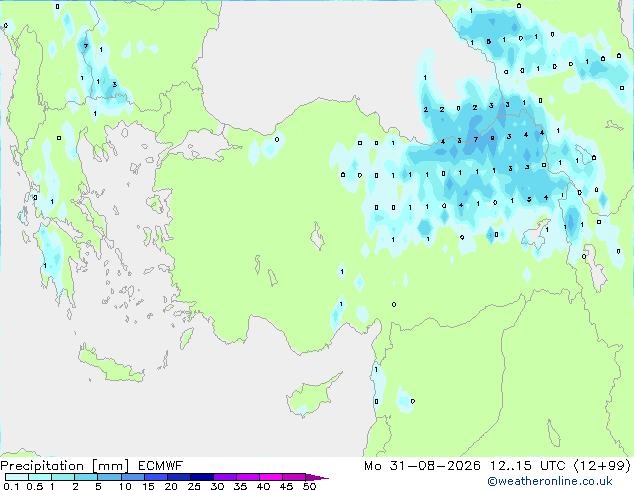Click the '20' legend value

[171, 486]
